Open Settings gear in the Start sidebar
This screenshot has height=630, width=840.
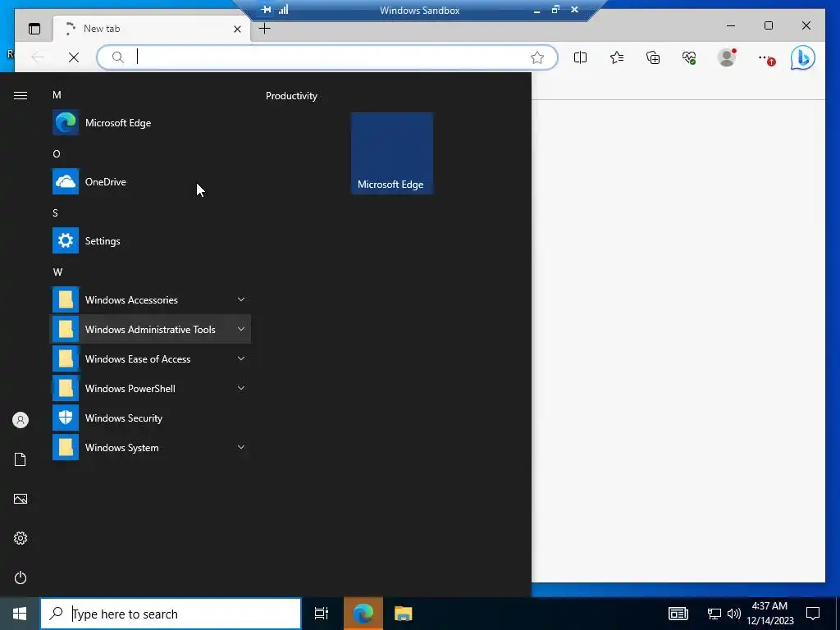(21, 538)
